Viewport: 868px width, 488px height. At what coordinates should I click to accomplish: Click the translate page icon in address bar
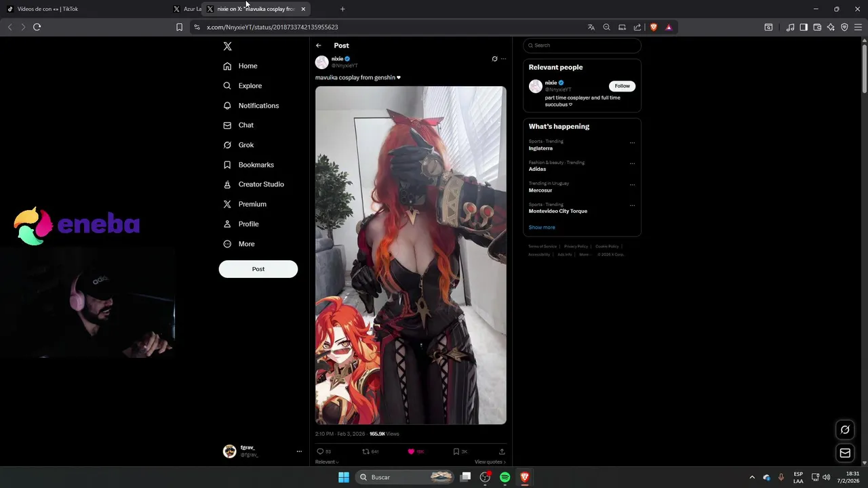coord(591,27)
